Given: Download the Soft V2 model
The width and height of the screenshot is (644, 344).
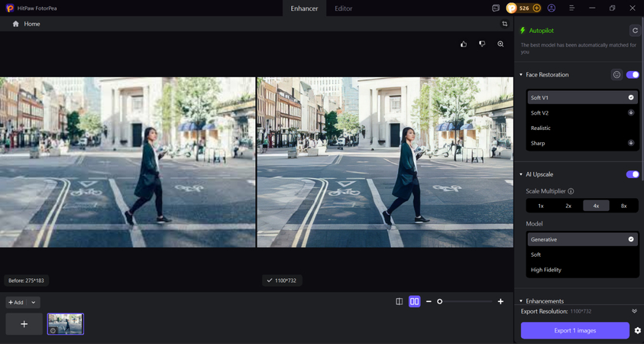Looking at the screenshot, I should pos(631,112).
